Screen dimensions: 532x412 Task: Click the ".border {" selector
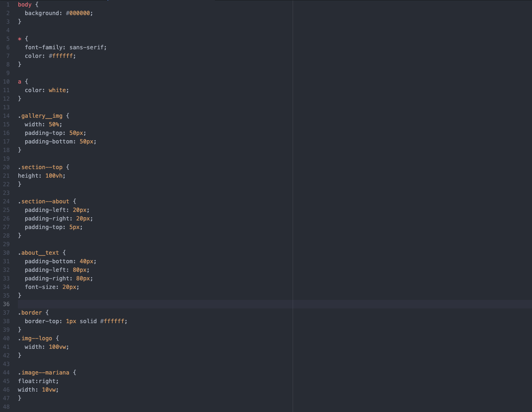pos(33,313)
